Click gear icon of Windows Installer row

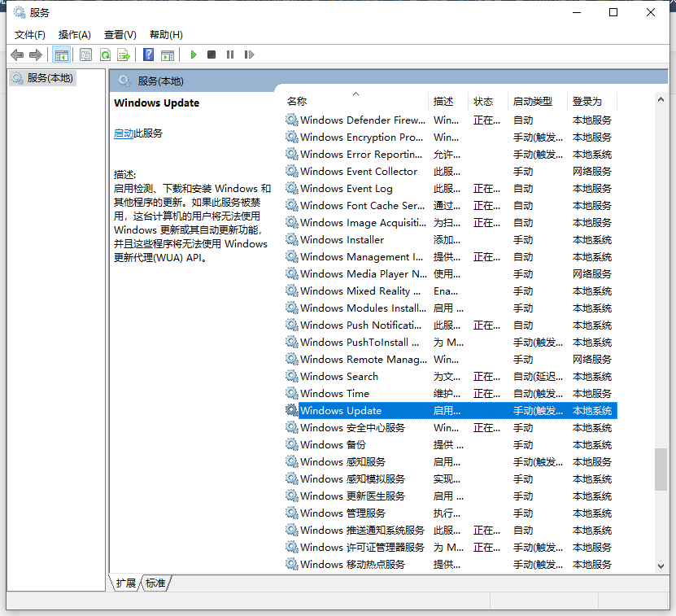pyautogui.click(x=292, y=239)
